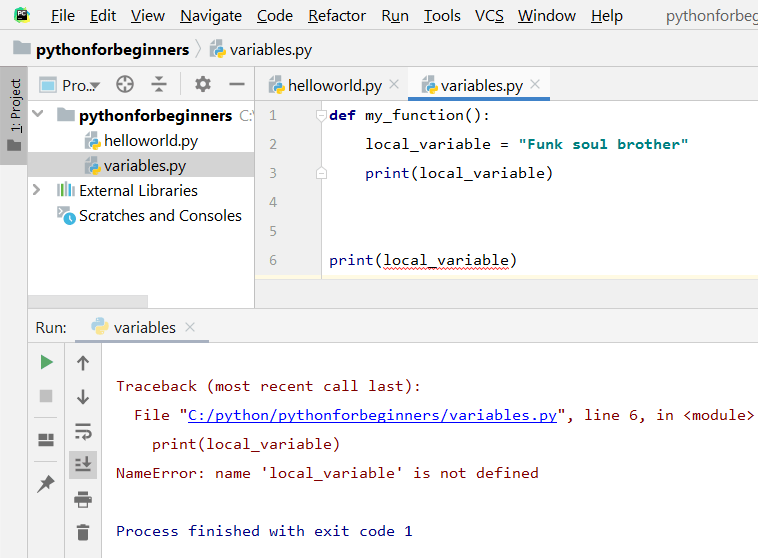Click the Scratches and Consoles clock icon
This screenshot has width=758, height=558.
[66, 215]
